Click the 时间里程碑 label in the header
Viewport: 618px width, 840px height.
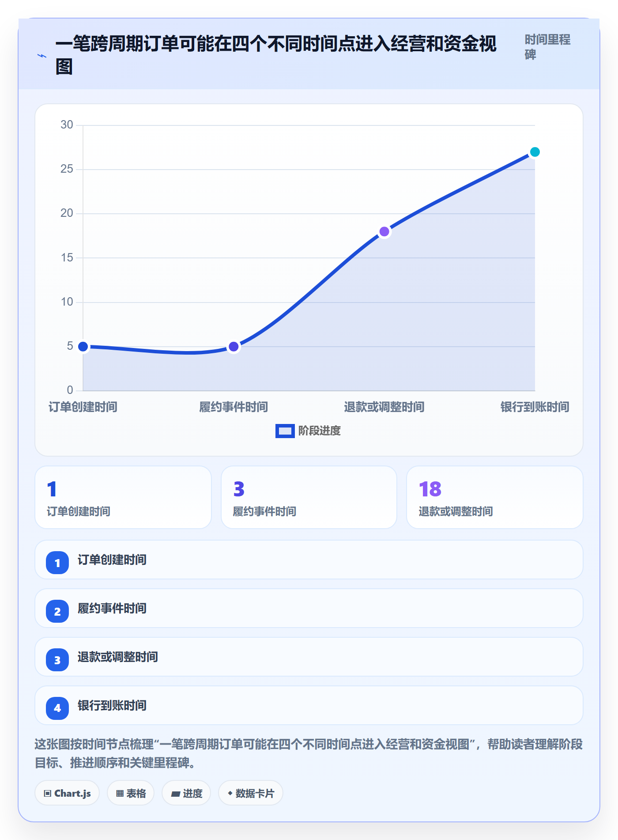547,47
